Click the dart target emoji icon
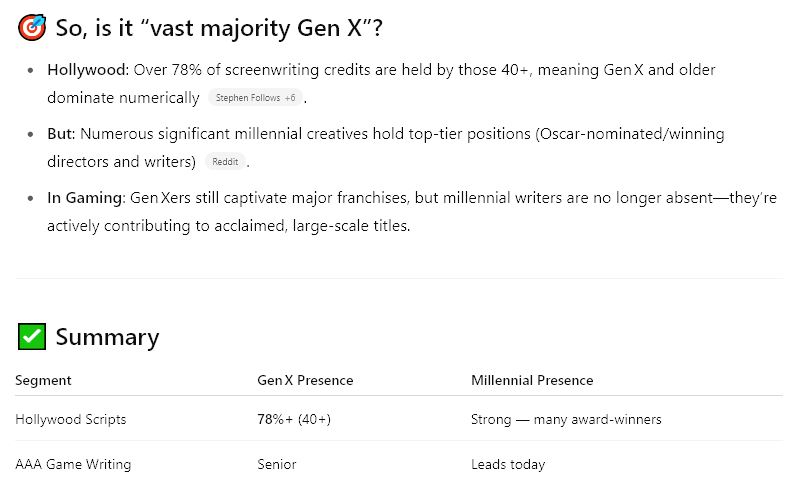This screenshot has width=810, height=487. click(x=32, y=28)
